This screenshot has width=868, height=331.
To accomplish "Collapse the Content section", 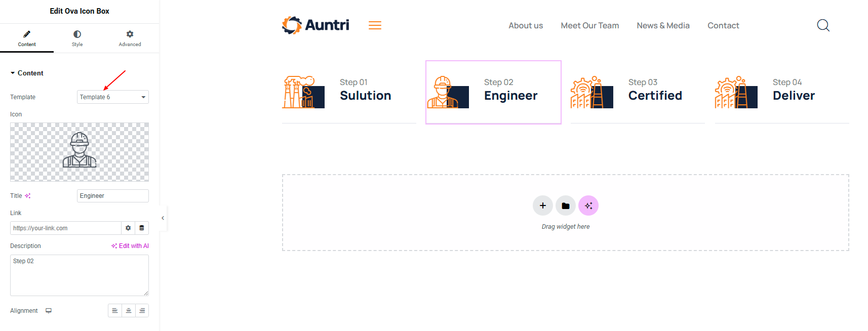I will [27, 73].
